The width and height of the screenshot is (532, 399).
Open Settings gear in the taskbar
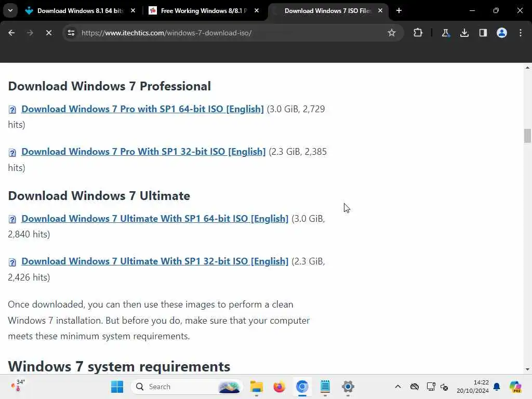[348, 387]
